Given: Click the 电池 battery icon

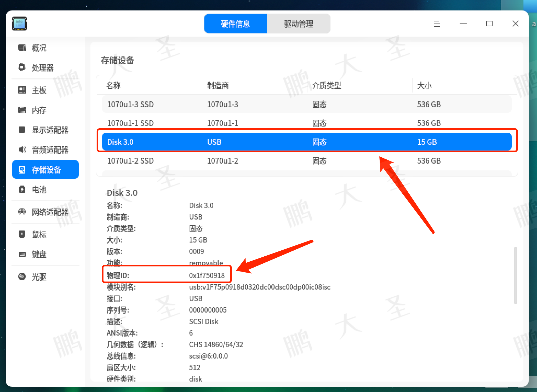Looking at the screenshot, I should click(22, 189).
